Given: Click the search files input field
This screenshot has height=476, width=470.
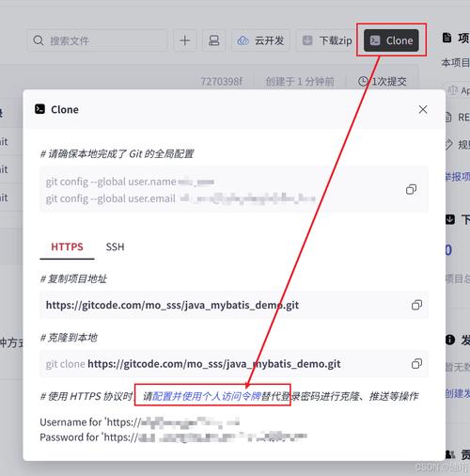Looking at the screenshot, I should point(97,40).
